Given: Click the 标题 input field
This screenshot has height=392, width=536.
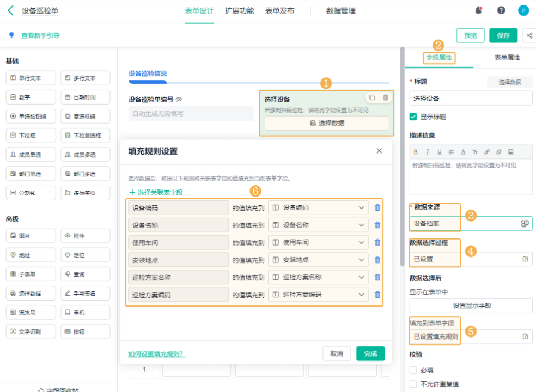Looking at the screenshot, I should pyautogui.click(x=471, y=99).
